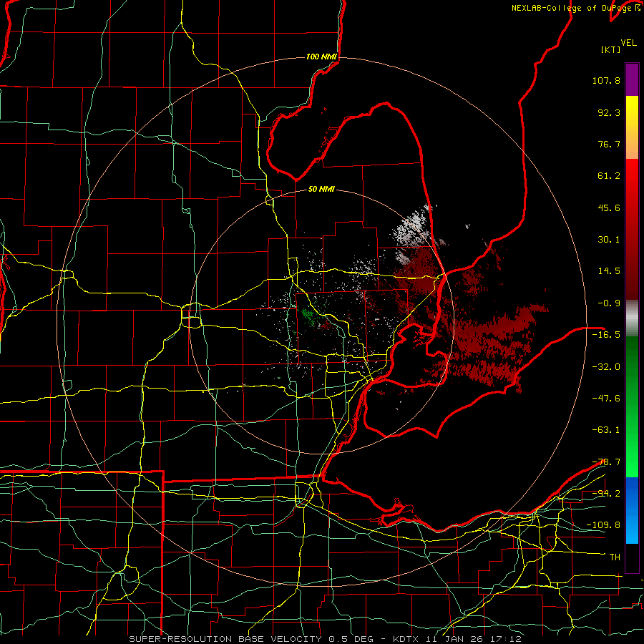Image resolution: width=644 pixels, height=644 pixels.
Task: Click the 17:12 timestamp in caption
Action: coord(506,639)
